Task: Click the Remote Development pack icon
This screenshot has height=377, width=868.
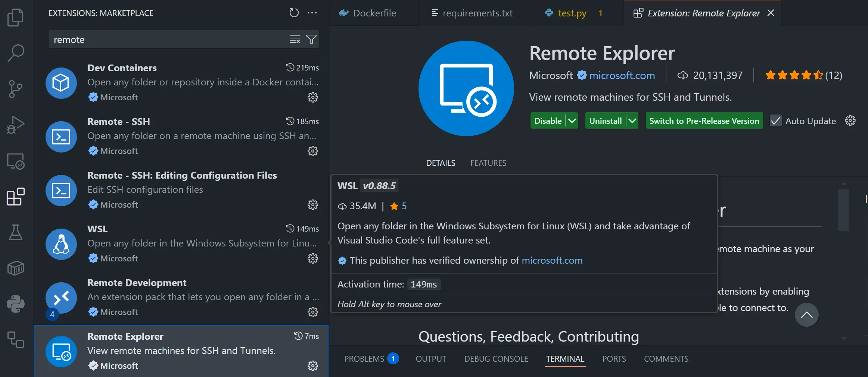Action: (x=61, y=298)
